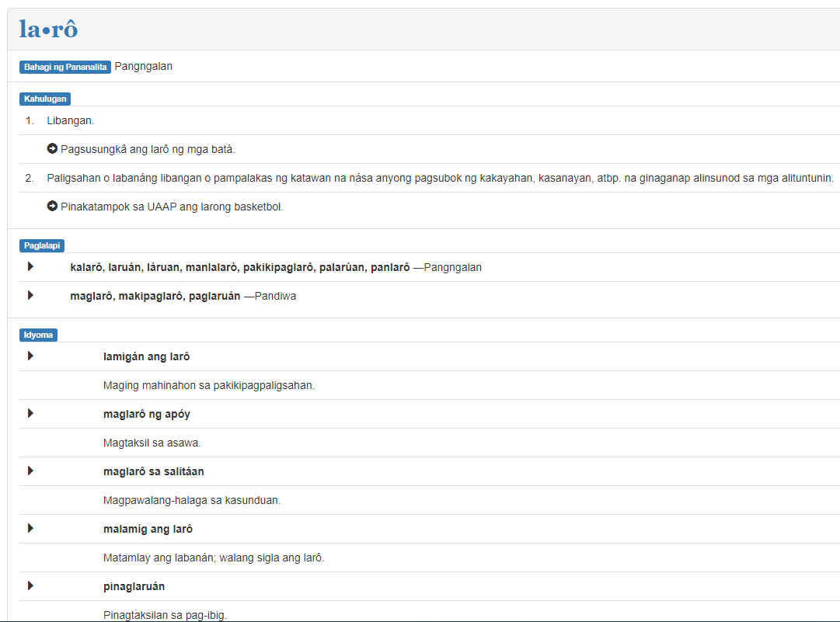Click the triangle beside "pinaglaruán" idiom
The image size is (840, 622).
[x=31, y=586]
